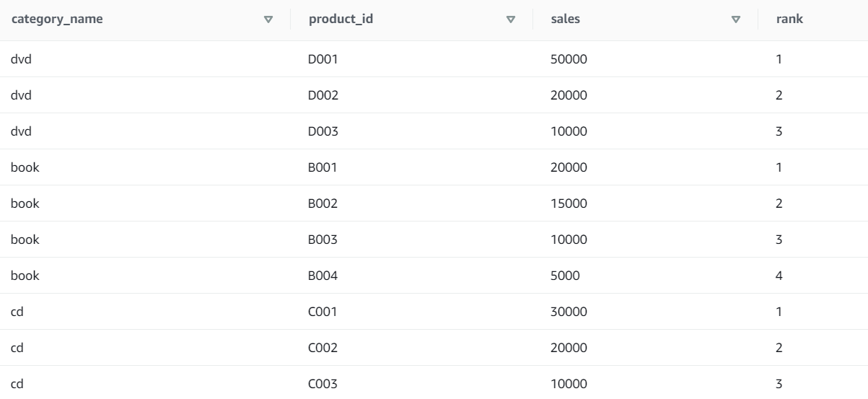Select product ID cell D002

pyautogui.click(x=323, y=95)
